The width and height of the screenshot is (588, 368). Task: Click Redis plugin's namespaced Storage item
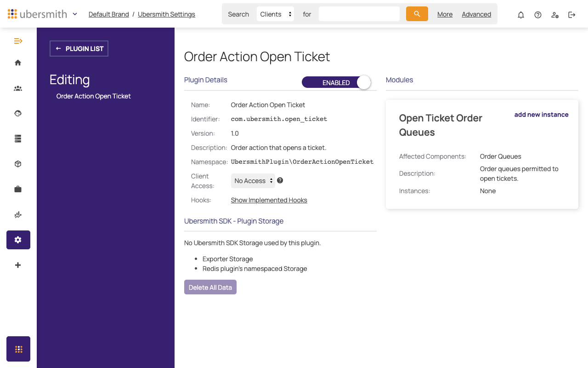[255, 269]
